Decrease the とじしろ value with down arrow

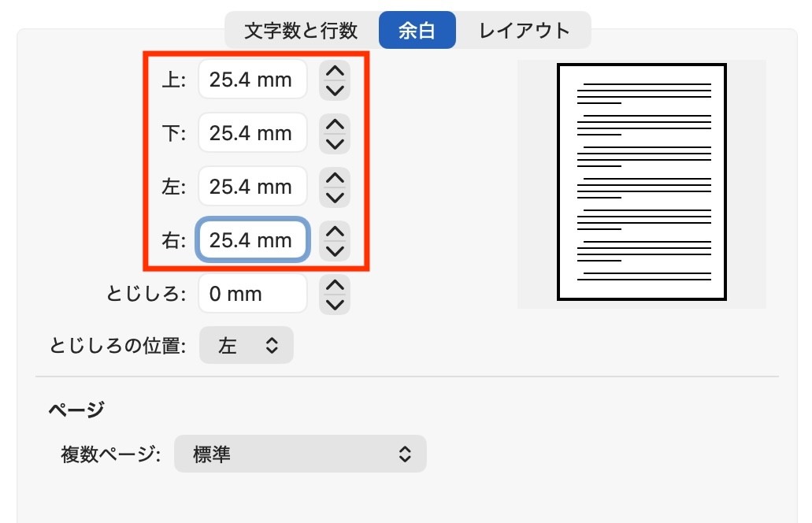pos(335,305)
